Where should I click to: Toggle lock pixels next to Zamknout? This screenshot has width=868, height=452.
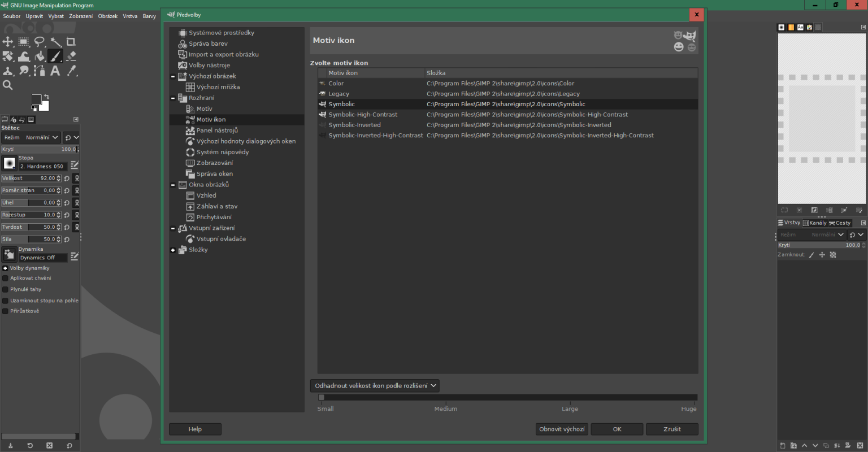click(x=811, y=255)
